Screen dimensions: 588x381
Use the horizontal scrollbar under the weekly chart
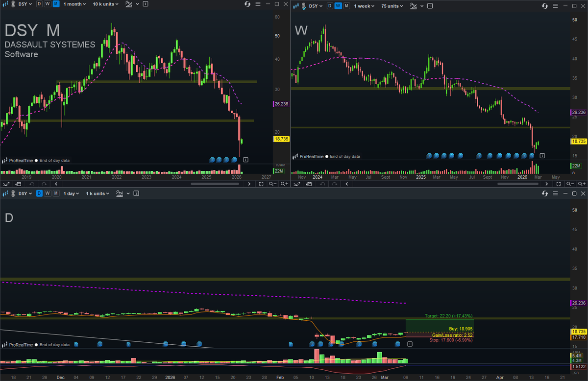coord(517,184)
